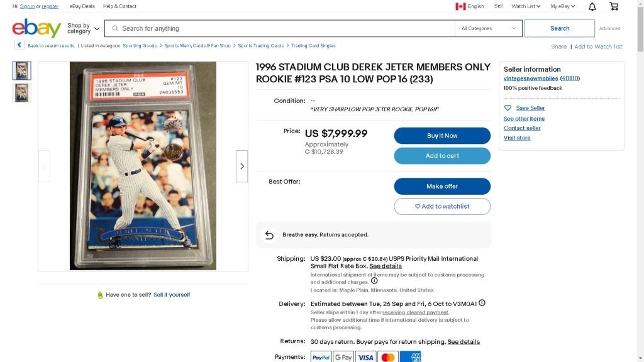Add the item to watchlist

point(442,206)
